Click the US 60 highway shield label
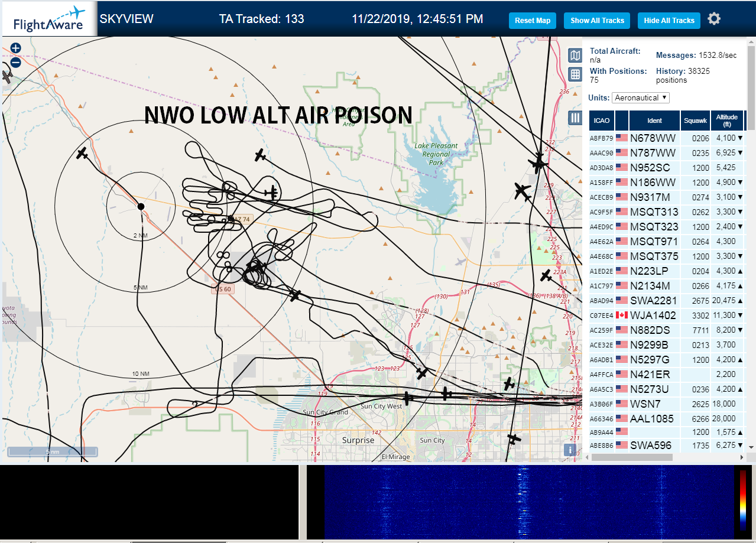The height and width of the screenshot is (543, 756). (223, 290)
